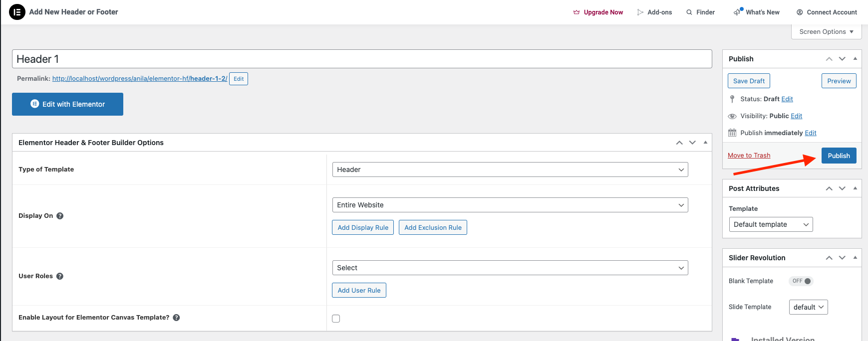Click the Header 1 title field

361,59
